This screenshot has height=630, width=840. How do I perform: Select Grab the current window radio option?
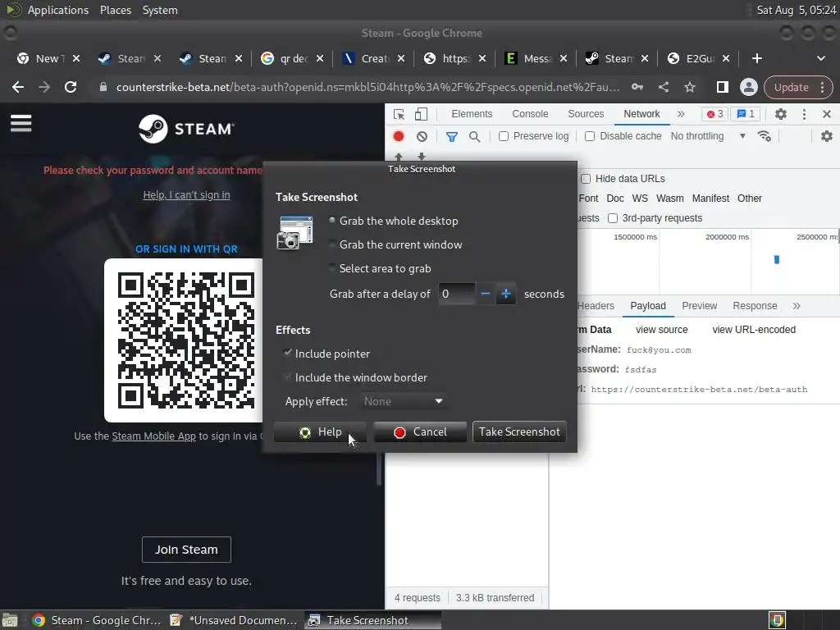(395, 244)
